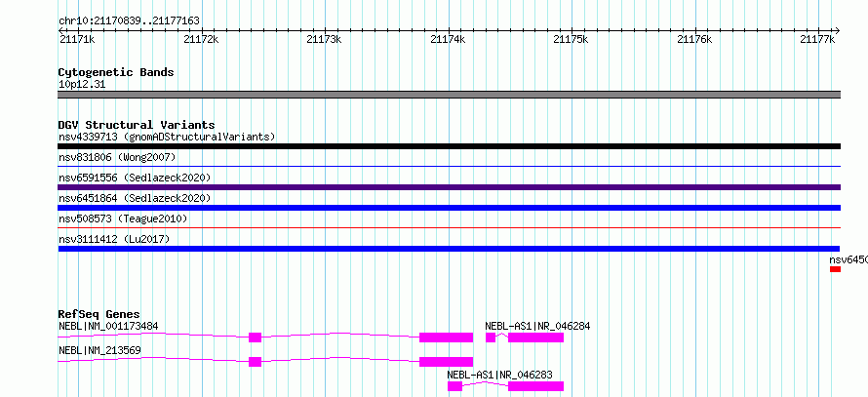Viewport: 868px width, 397px height.
Task: Open the nsv3111412 (Lu2017) label
Action: pyautogui.click(x=114, y=239)
